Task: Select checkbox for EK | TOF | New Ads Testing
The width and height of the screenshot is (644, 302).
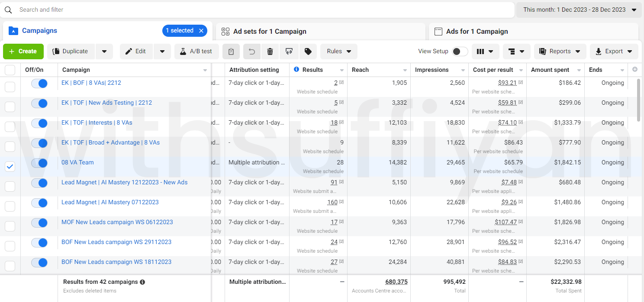Action: [x=10, y=107]
